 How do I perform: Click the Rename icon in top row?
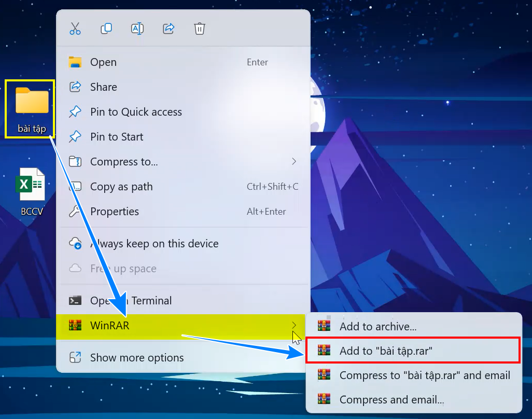click(x=137, y=29)
